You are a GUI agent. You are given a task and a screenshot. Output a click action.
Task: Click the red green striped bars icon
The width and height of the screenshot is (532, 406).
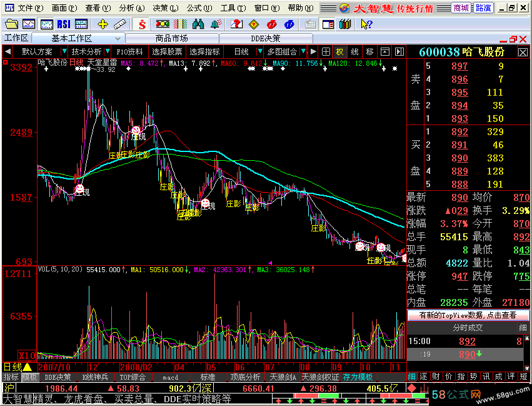click(180, 24)
